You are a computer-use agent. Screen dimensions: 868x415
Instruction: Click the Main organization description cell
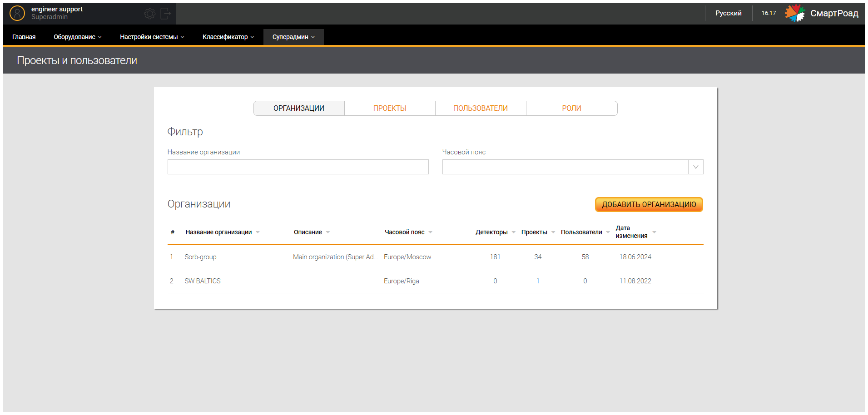pyautogui.click(x=335, y=257)
